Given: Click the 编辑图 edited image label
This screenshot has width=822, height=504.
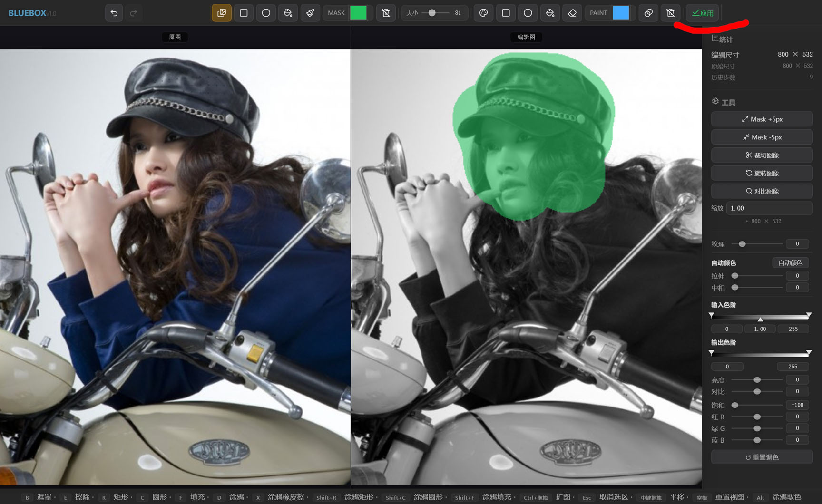Looking at the screenshot, I should 526,37.
